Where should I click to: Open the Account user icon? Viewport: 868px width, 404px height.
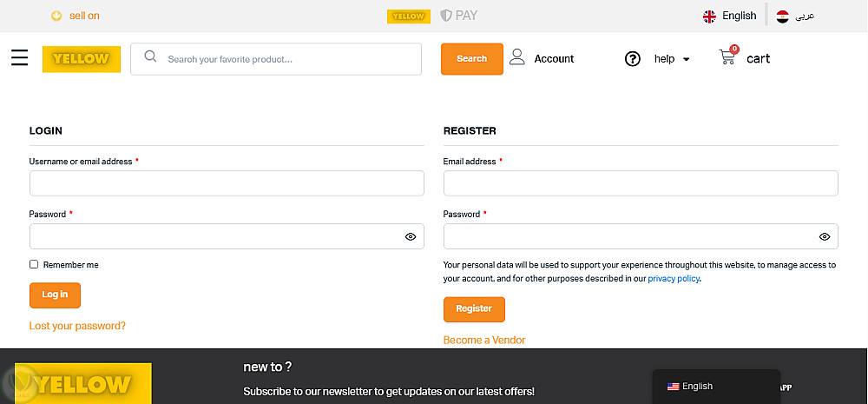[517, 58]
